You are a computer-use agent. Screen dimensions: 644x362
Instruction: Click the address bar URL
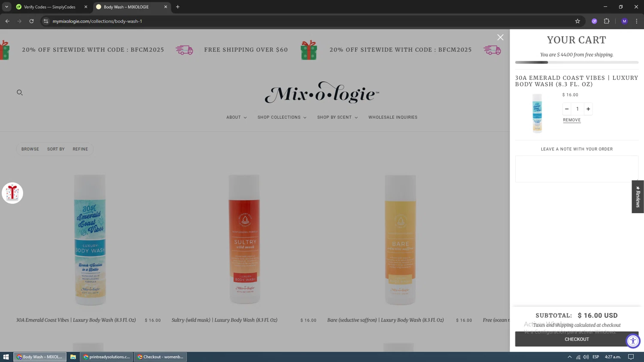tap(97, 21)
